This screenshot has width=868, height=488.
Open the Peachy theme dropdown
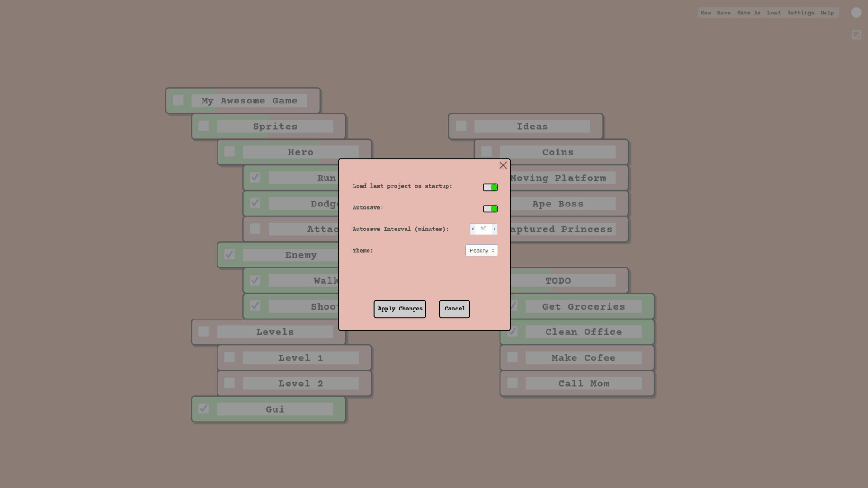(x=481, y=250)
